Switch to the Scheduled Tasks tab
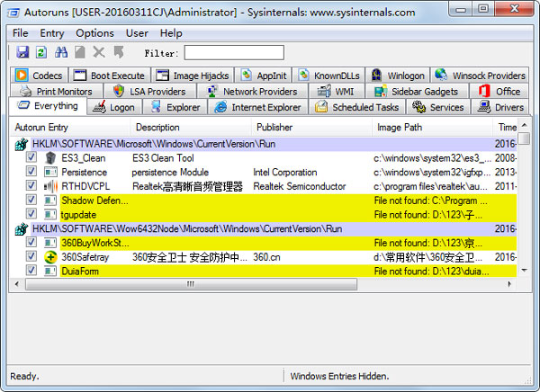This screenshot has height=392, width=540. coord(356,107)
